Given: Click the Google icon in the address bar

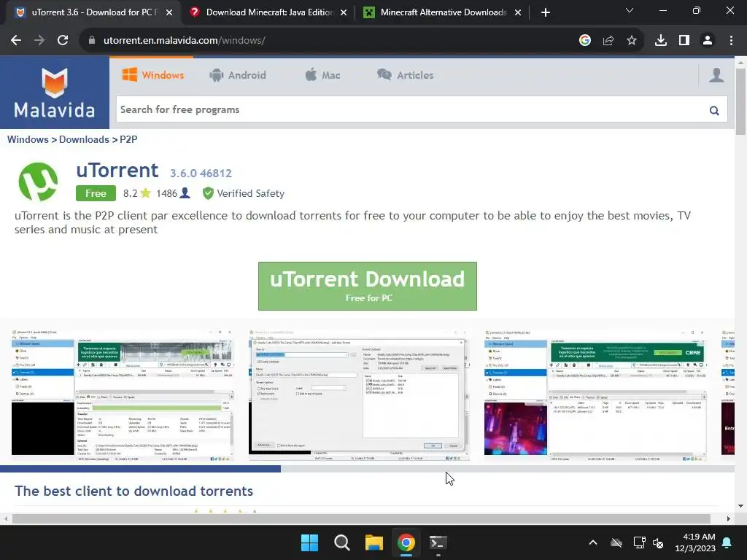Looking at the screenshot, I should tap(585, 41).
